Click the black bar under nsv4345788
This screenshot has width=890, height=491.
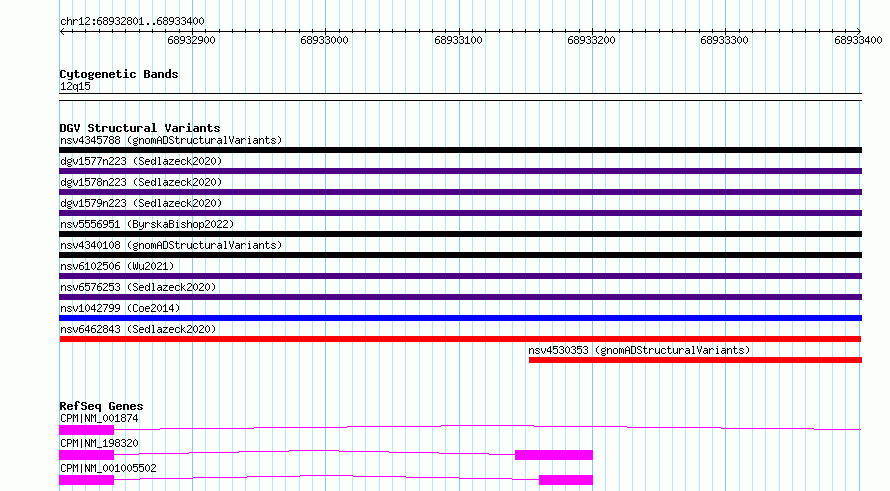pos(460,150)
